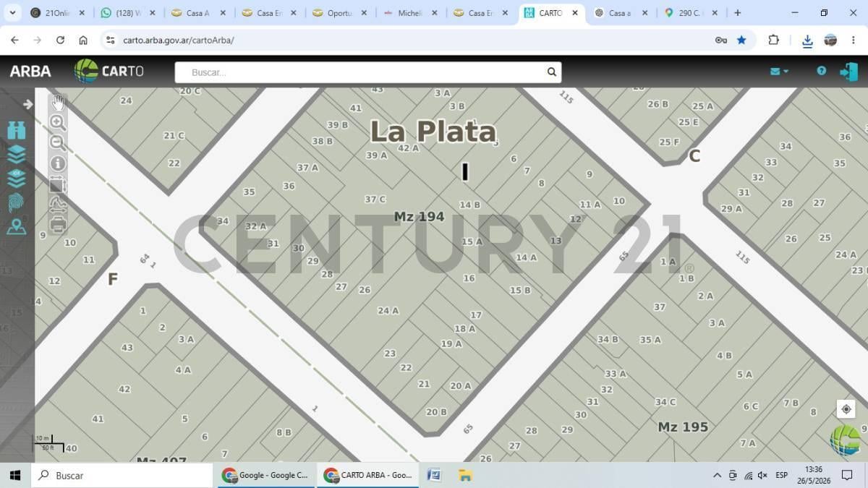Image resolution: width=868 pixels, height=488 pixels.
Task: Open Word from the taskbar
Action: [434, 475]
